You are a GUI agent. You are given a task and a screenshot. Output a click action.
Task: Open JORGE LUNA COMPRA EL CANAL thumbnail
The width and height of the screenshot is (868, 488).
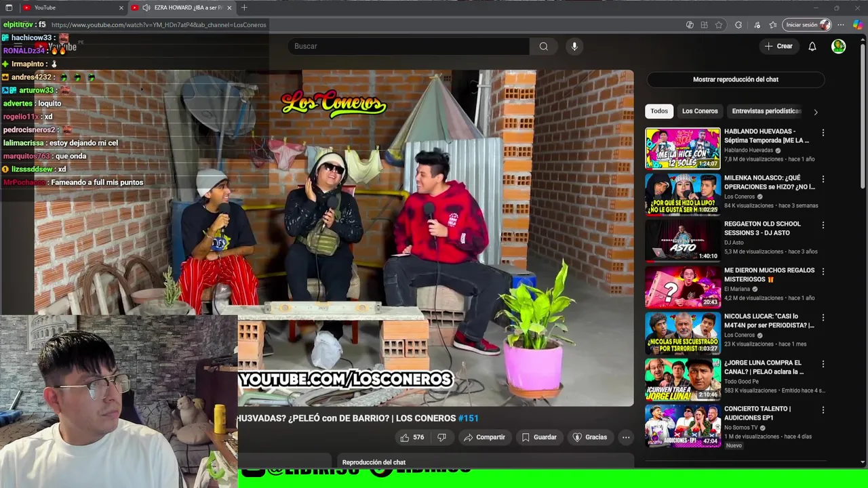pyautogui.click(x=683, y=379)
